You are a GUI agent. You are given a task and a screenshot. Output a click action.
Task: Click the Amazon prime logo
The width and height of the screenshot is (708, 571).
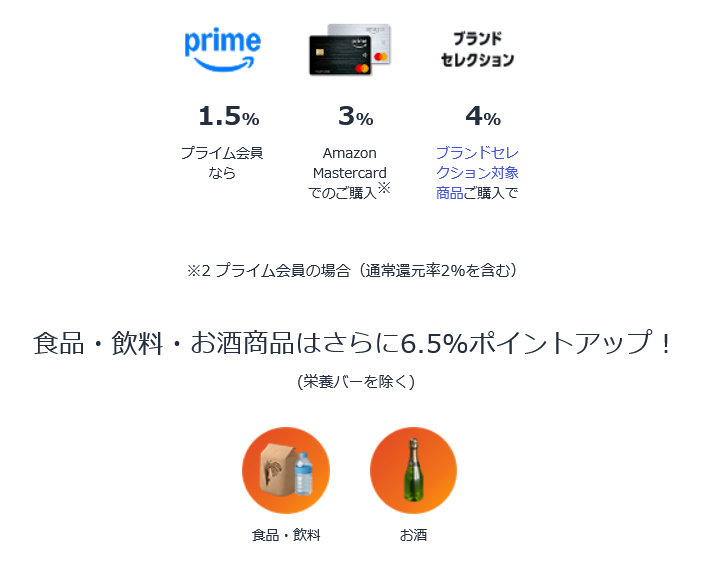pos(222,48)
